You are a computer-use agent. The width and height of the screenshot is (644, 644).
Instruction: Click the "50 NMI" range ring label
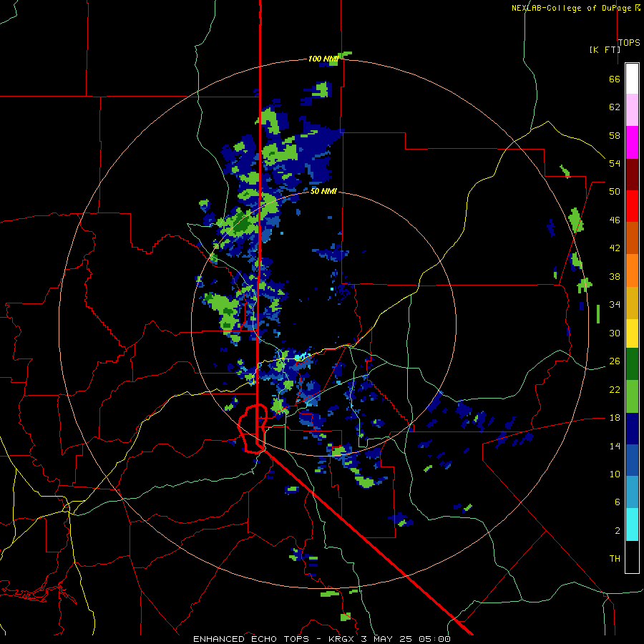click(x=323, y=191)
